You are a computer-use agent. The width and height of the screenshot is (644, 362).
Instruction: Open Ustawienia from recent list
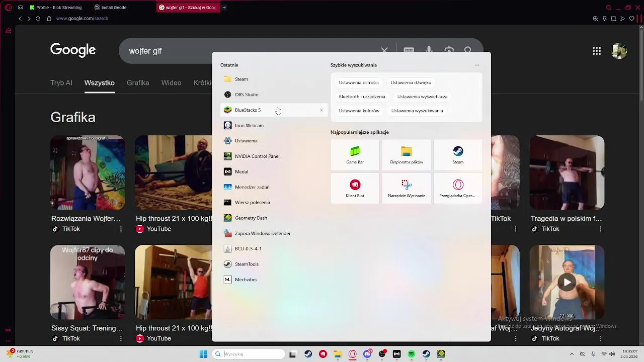click(274, 141)
